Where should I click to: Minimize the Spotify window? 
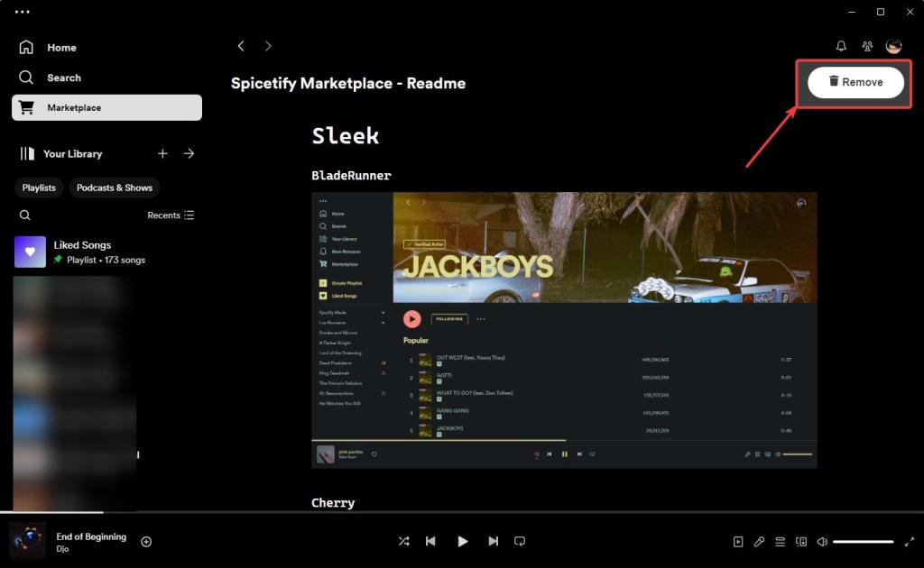tap(852, 12)
